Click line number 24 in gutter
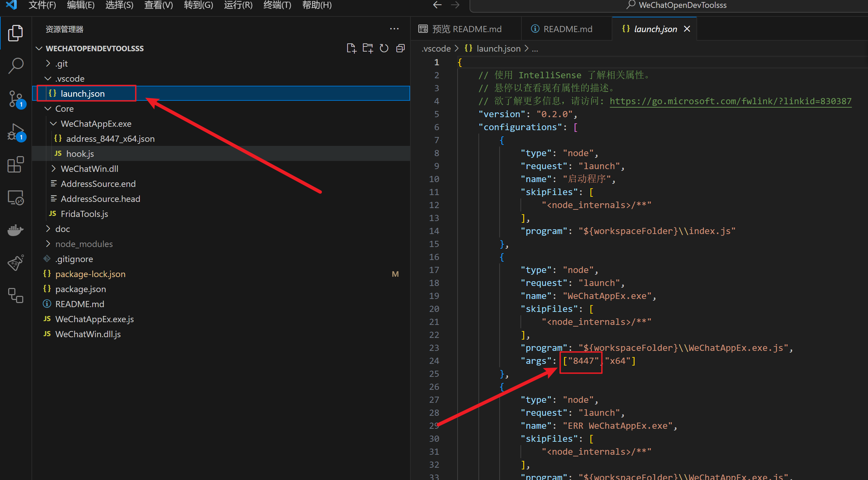868x480 pixels. click(434, 361)
